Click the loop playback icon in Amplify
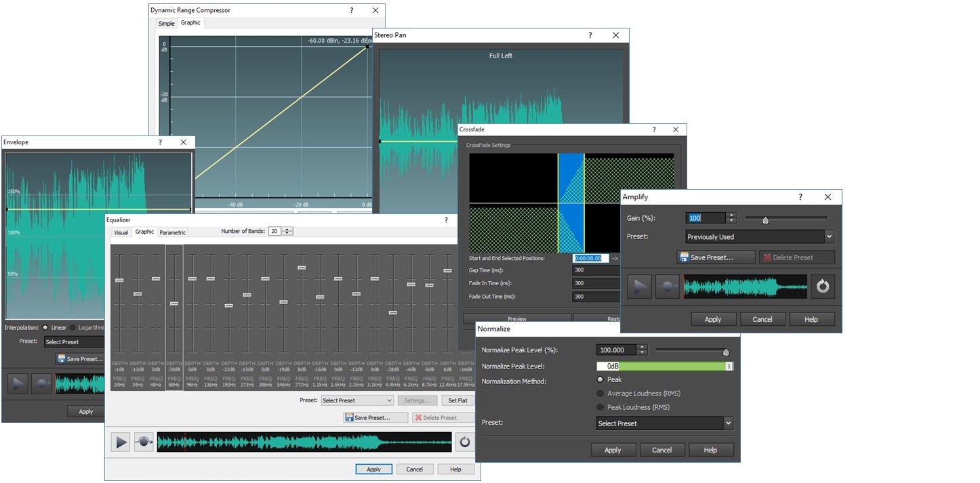980x483 pixels. tap(823, 286)
